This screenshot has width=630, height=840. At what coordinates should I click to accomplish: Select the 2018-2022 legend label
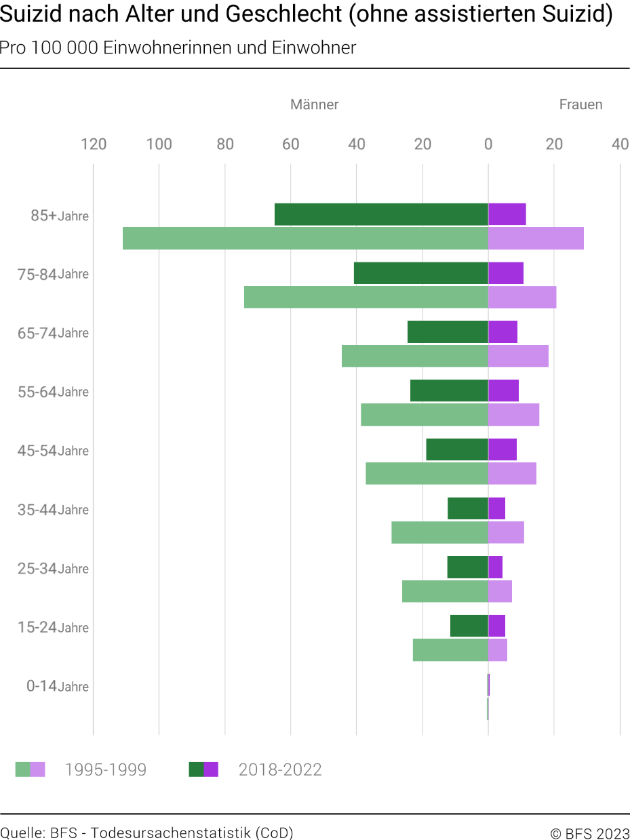click(280, 769)
